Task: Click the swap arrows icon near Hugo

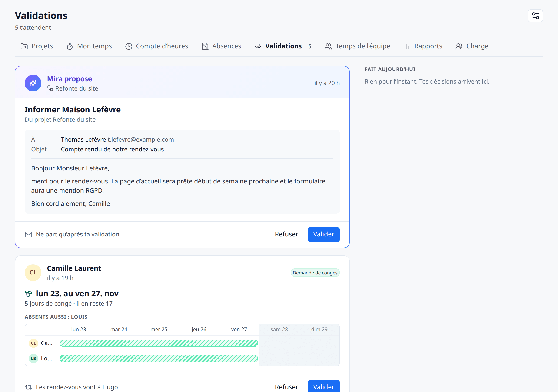Action: point(28,387)
